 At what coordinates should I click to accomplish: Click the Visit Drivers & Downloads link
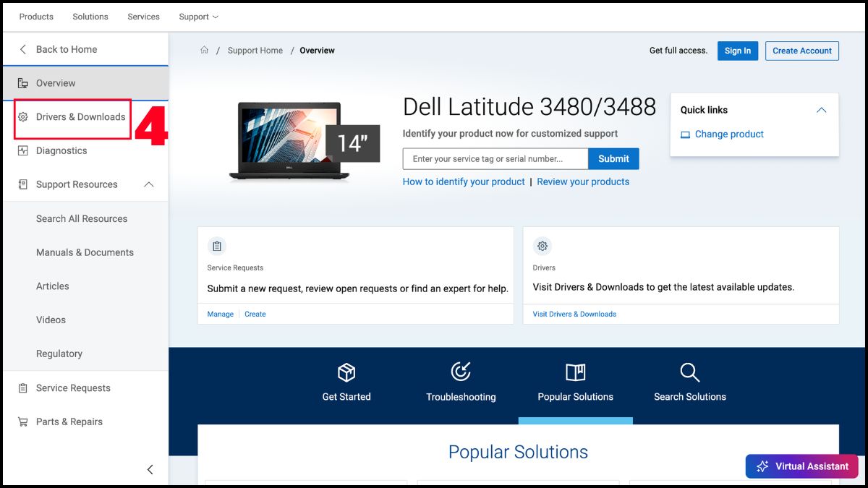click(574, 314)
